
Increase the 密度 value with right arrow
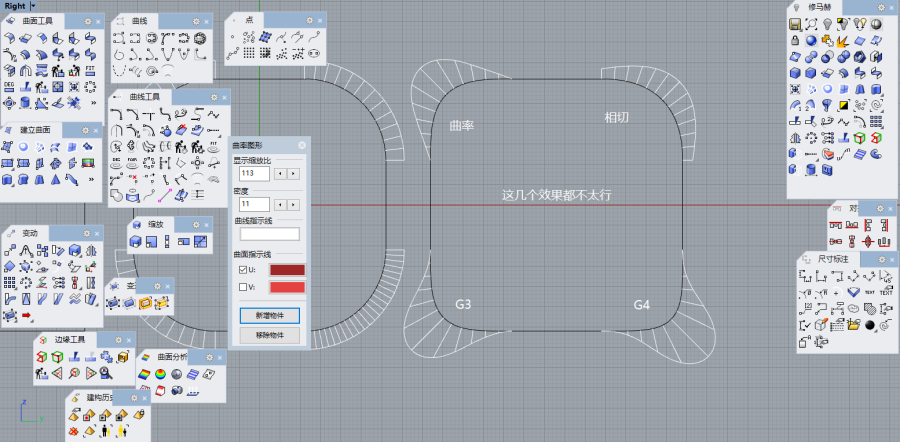(294, 204)
